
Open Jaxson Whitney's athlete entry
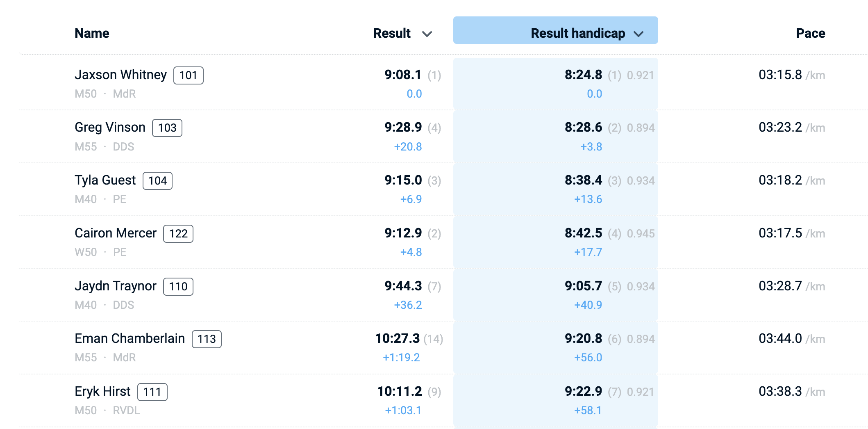click(120, 75)
